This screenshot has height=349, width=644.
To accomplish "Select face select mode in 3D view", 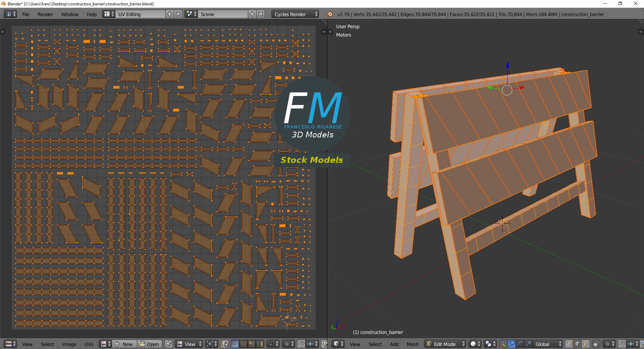I will click(x=586, y=344).
